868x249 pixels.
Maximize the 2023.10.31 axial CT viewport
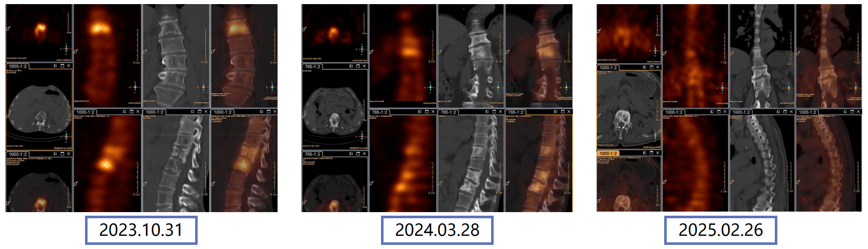pyautogui.click(x=62, y=66)
